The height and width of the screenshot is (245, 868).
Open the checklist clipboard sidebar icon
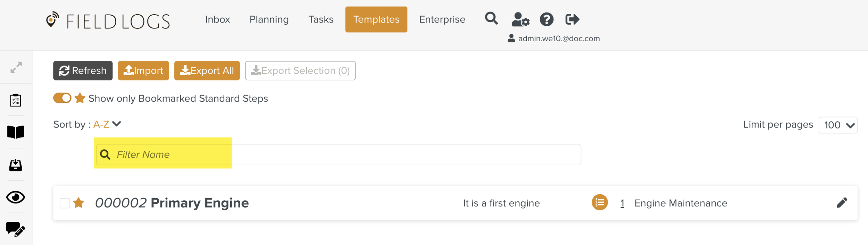16,100
